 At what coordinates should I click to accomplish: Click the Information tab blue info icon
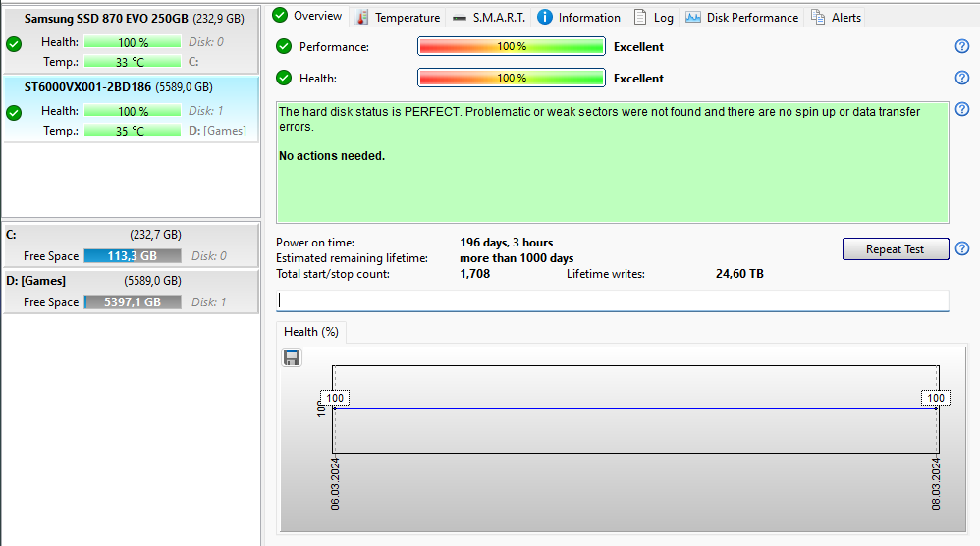545,18
